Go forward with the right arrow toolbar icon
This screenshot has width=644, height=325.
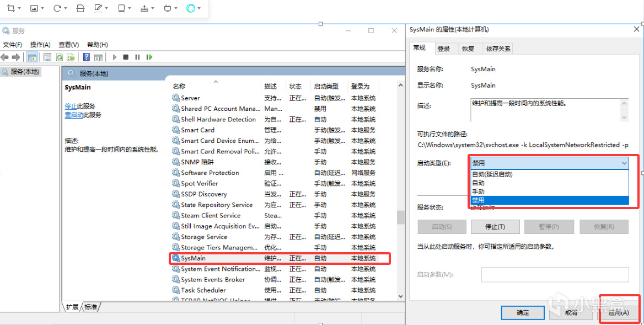click(16, 57)
